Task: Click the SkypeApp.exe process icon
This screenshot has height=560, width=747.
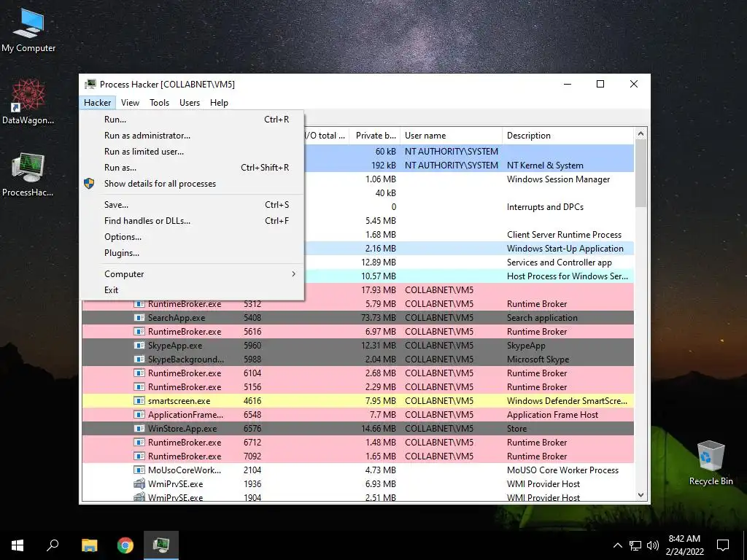Action: pyautogui.click(x=139, y=345)
